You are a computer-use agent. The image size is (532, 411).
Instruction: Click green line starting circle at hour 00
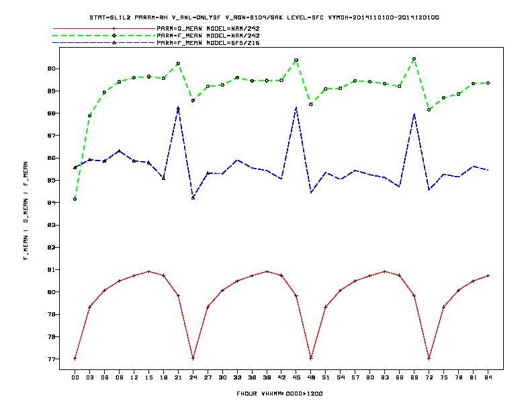point(75,199)
